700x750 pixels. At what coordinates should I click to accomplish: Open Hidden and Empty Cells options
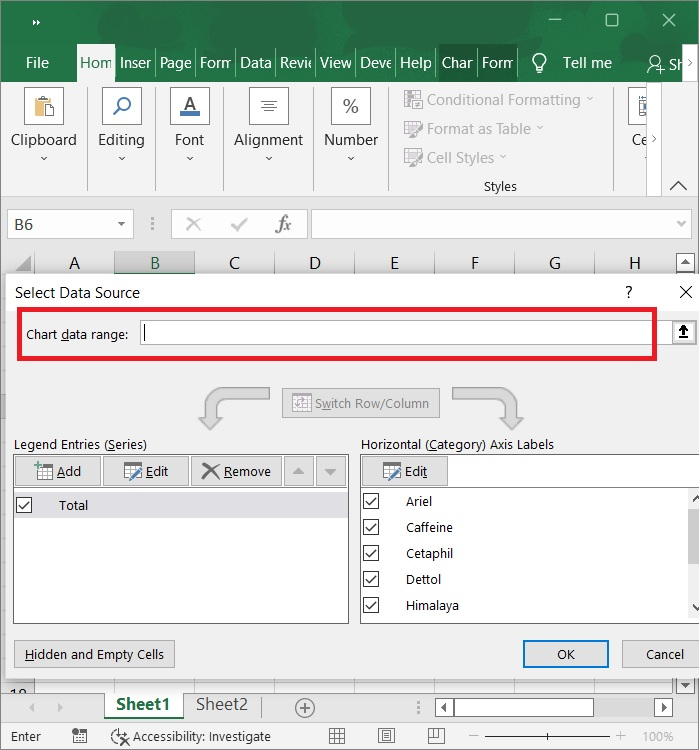point(94,654)
